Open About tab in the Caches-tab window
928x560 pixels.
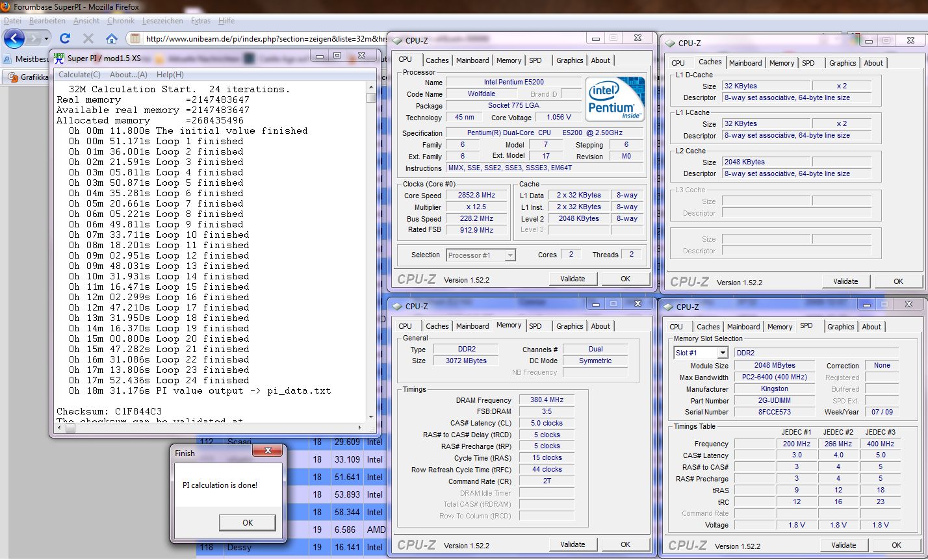coord(873,63)
